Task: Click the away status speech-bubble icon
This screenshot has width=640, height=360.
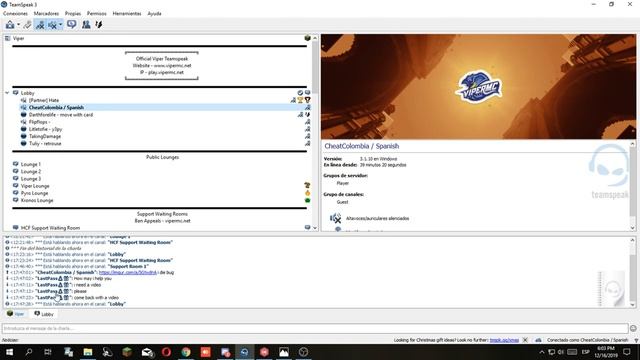Action: pyautogui.click(x=71, y=24)
